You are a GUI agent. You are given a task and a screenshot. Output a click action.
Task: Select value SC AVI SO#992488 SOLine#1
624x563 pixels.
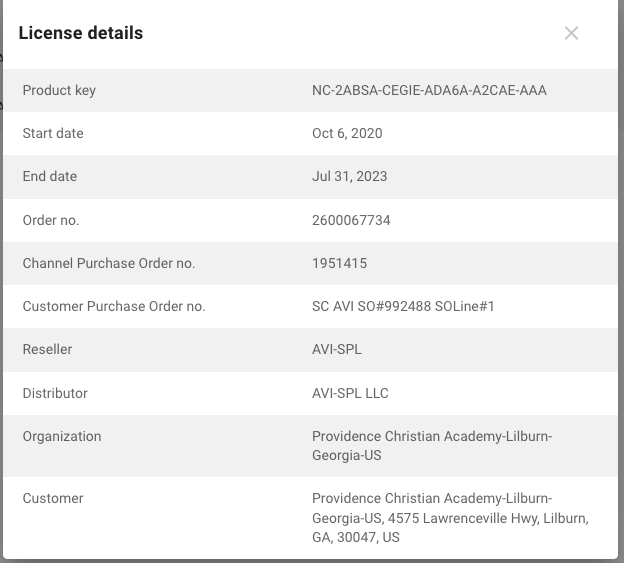pyautogui.click(x=403, y=306)
